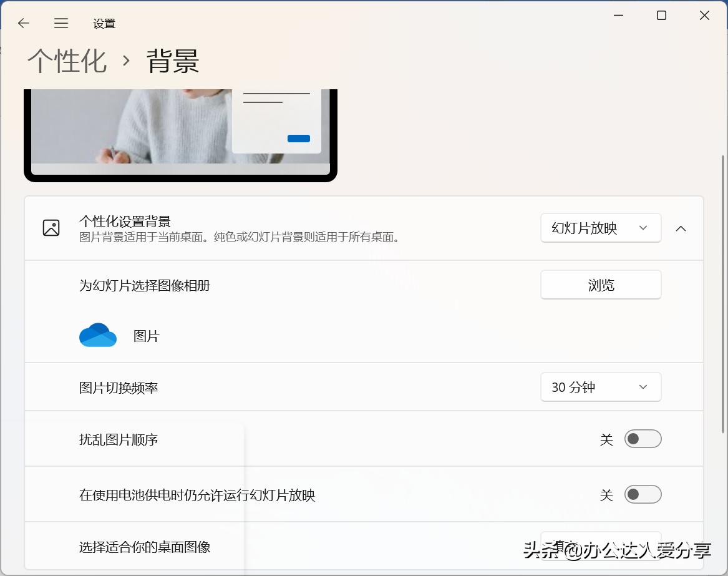Click the 浏览 button to pick an album
728x576 pixels.
pos(600,285)
